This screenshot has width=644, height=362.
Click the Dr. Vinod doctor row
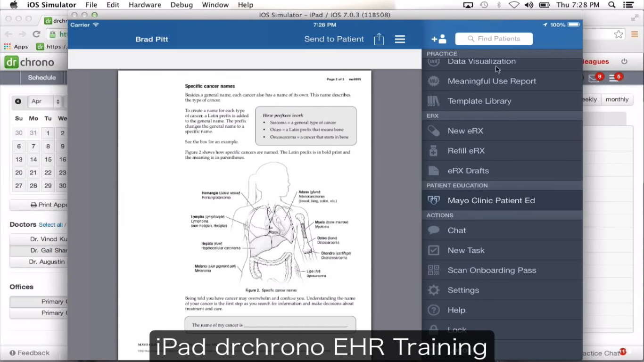[39, 239]
